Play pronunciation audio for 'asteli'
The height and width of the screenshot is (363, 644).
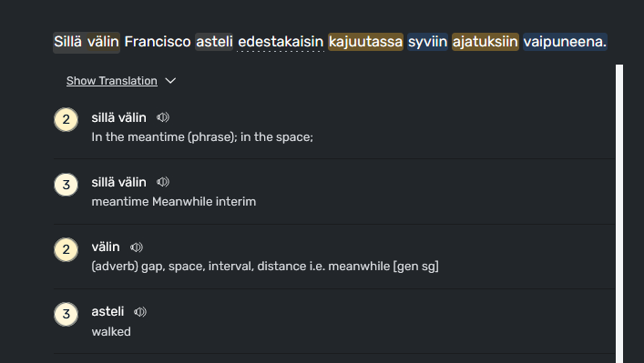[140, 312]
